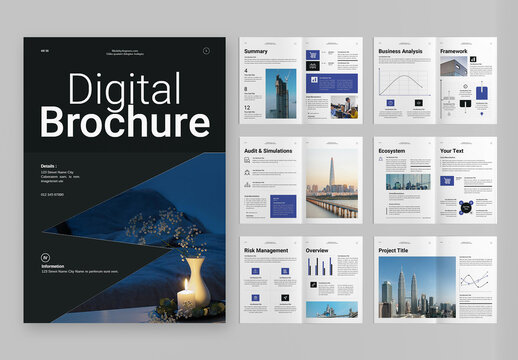Click the second list icon under Audit & Simulations

(247, 172)
